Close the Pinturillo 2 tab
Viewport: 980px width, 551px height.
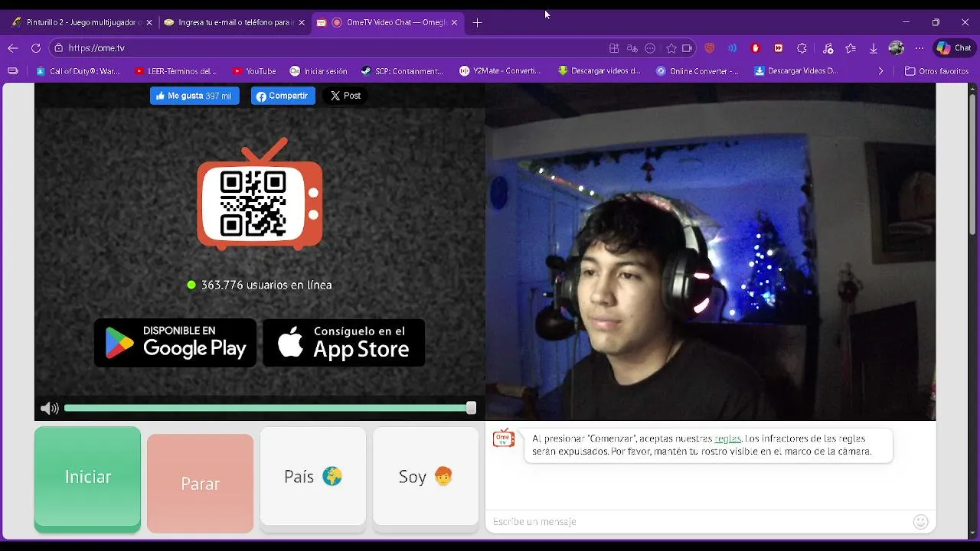pyautogui.click(x=149, y=23)
